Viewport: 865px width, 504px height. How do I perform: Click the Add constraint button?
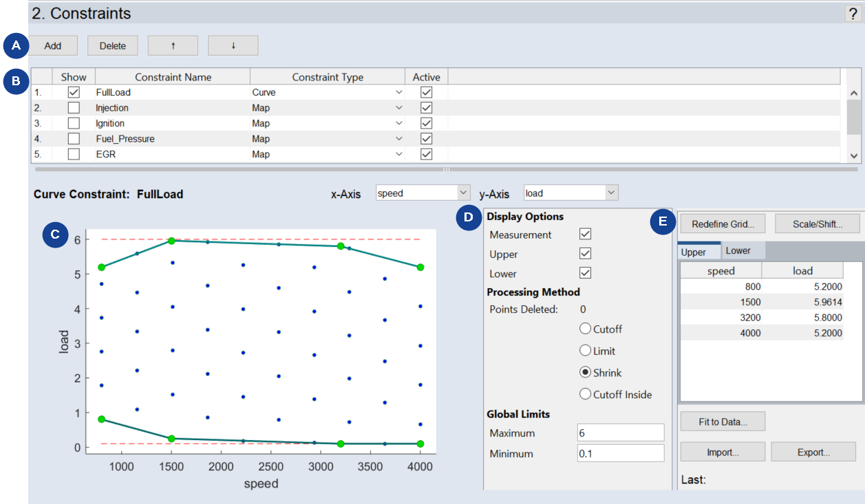(x=53, y=46)
